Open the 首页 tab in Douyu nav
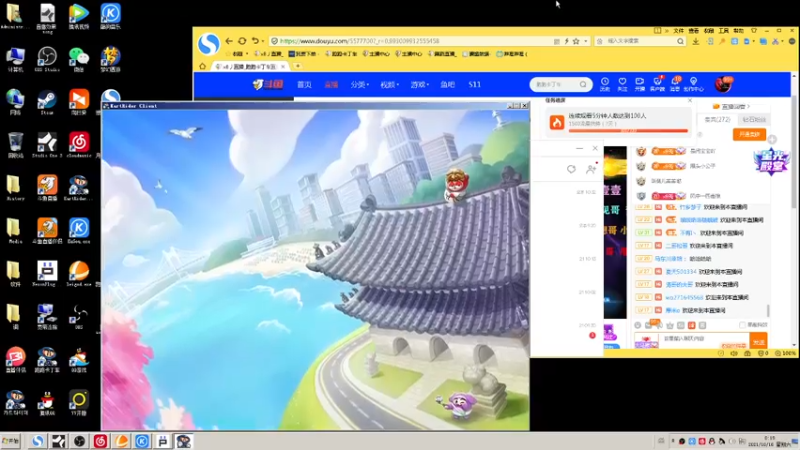This screenshot has height=450, width=800. click(304, 85)
